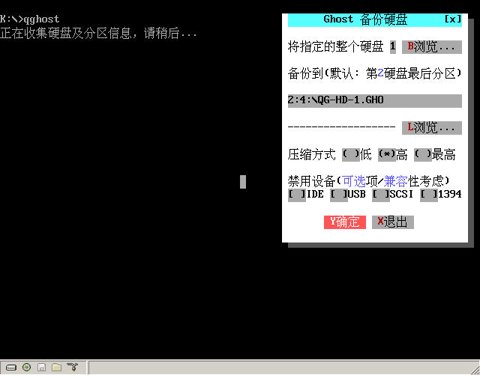
Task: Close the Ghost dialog with [x]
Action: pos(453,19)
